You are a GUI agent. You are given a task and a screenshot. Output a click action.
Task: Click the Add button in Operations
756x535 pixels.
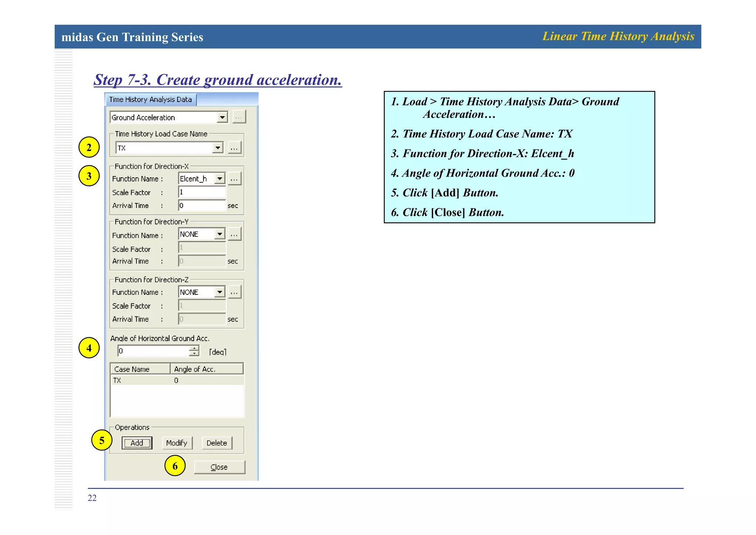click(137, 443)
